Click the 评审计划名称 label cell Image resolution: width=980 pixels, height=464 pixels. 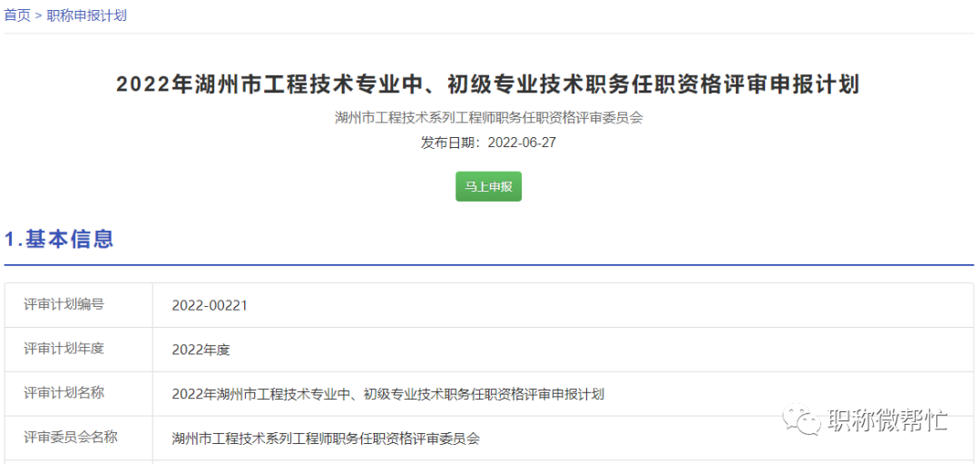point(79,394)
